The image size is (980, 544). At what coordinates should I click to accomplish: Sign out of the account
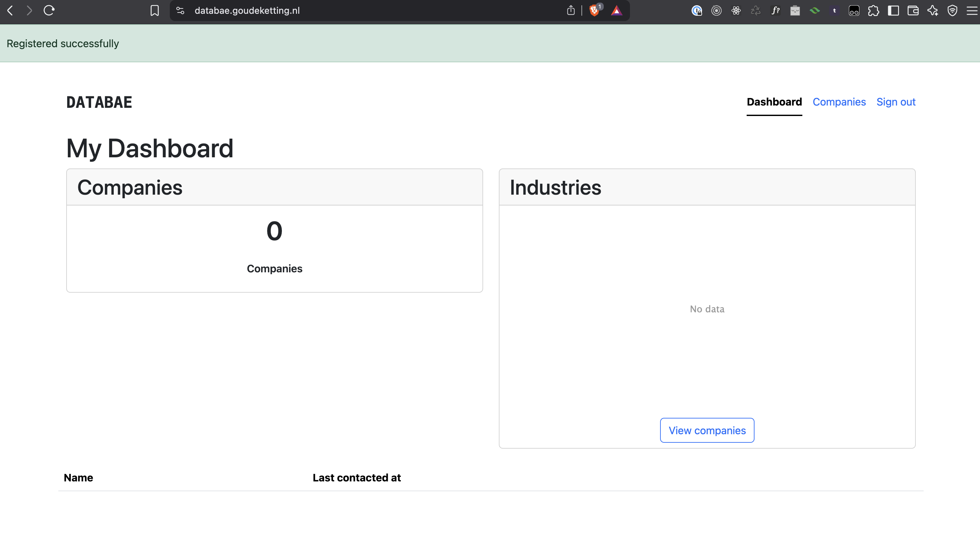click(x=895, y=102)
